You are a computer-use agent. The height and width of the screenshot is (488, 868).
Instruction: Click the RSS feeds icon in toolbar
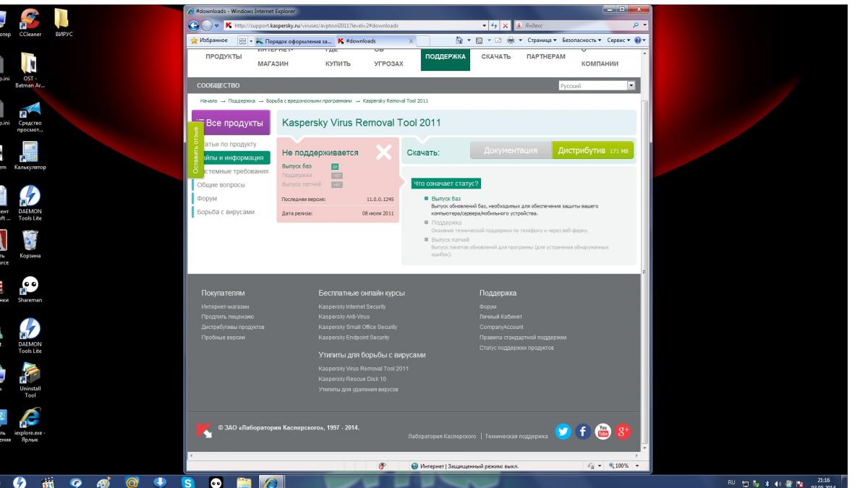(480, 40)
